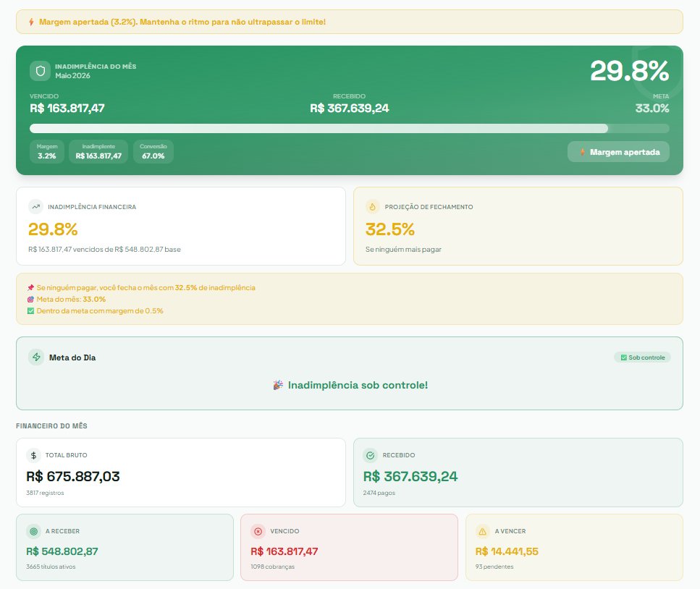The height and width of the screenshot is (589, 700).
Task: Click the '1098 cobranças' text
Action: (x=273, y=567)
